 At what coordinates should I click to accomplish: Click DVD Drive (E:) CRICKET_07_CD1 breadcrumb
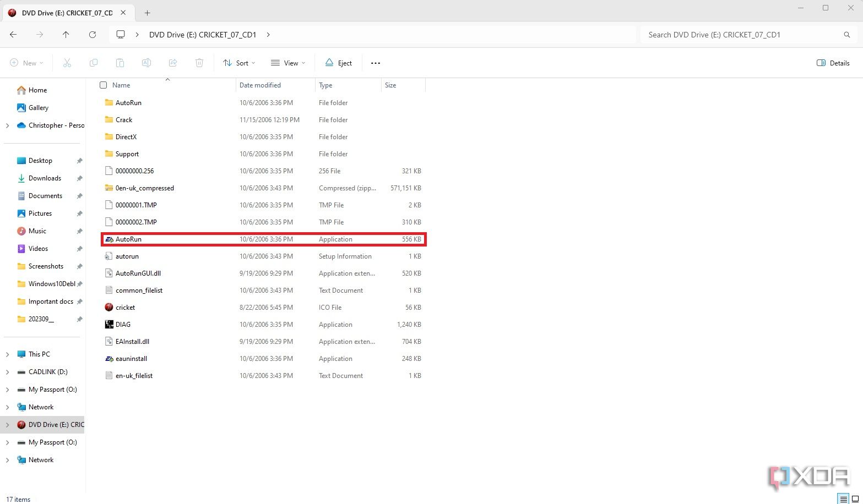click(x=203, y=35)
